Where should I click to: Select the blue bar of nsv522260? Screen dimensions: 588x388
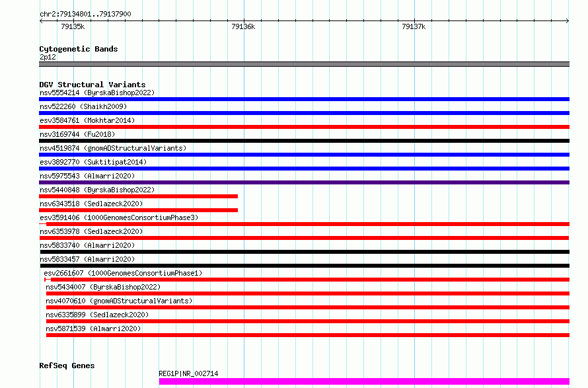pyautogui.click(x=304, y=113)
